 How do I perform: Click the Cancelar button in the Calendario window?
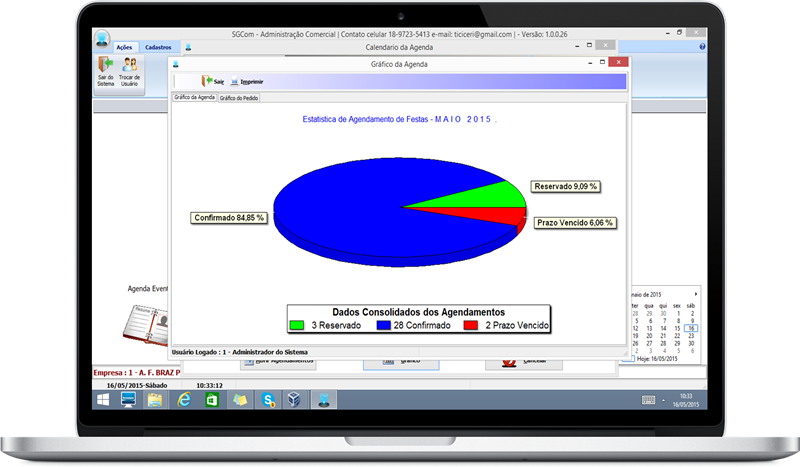pyautogui.click(x=524, y=363)
